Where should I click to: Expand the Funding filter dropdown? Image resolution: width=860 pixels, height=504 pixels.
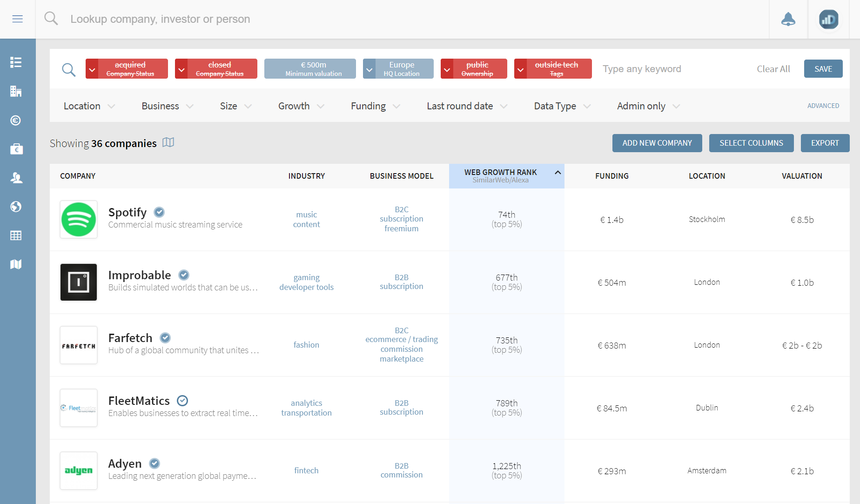click(375, 106)
